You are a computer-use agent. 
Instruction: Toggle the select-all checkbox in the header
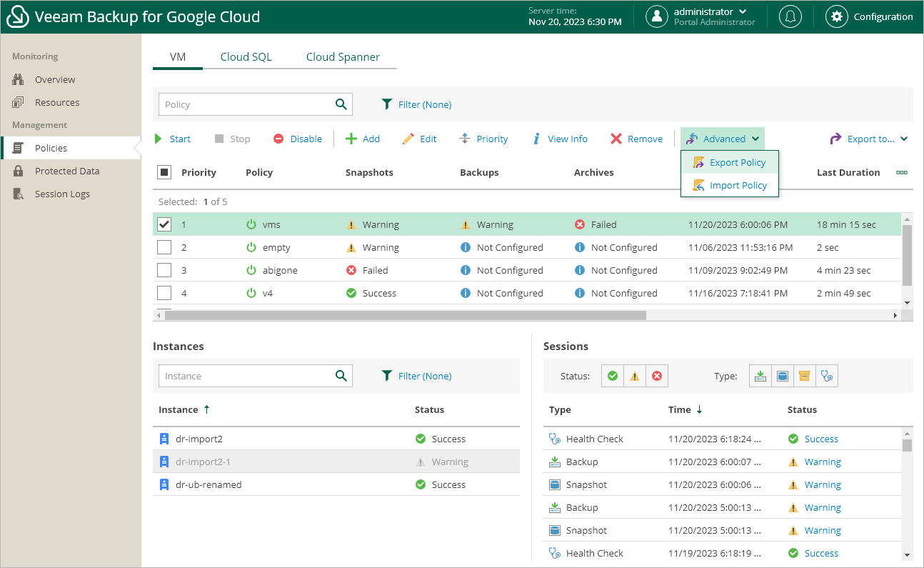point(164,172)
